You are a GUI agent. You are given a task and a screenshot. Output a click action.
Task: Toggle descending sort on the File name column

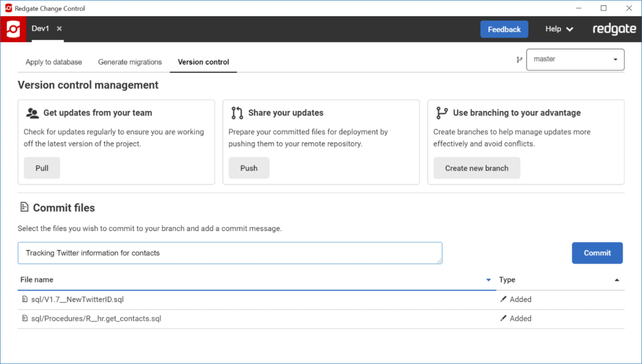488,280
